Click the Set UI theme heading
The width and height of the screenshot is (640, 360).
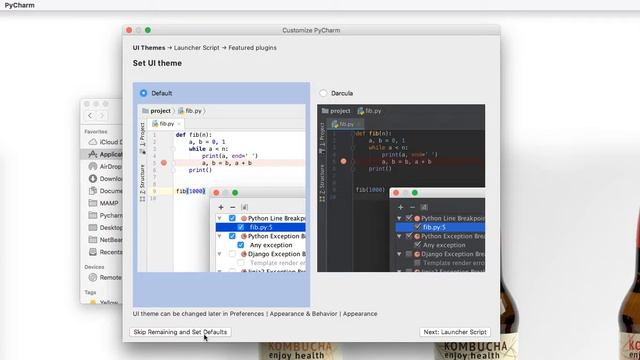tap(157, 63)
